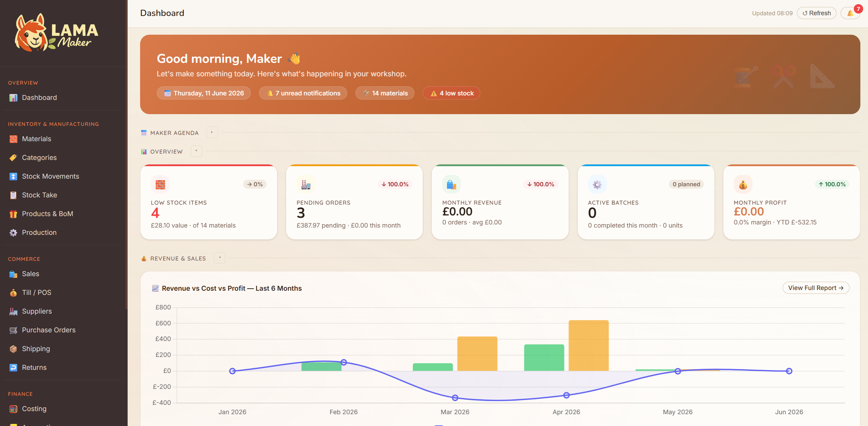Click the Maker Agenda calendar icon
The height and width of the screenshot is (426, 868).
pyautogui.click(x=144, y=133)
